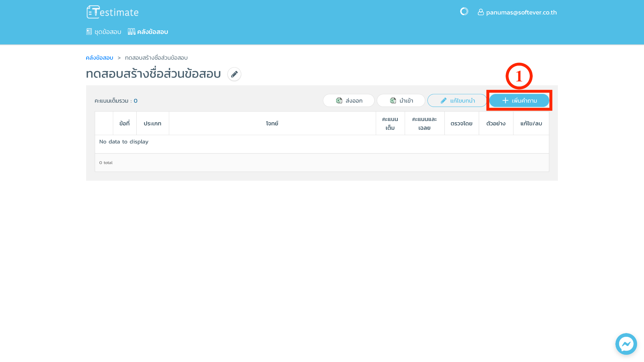Click the user profile icon

click(480, 12)
